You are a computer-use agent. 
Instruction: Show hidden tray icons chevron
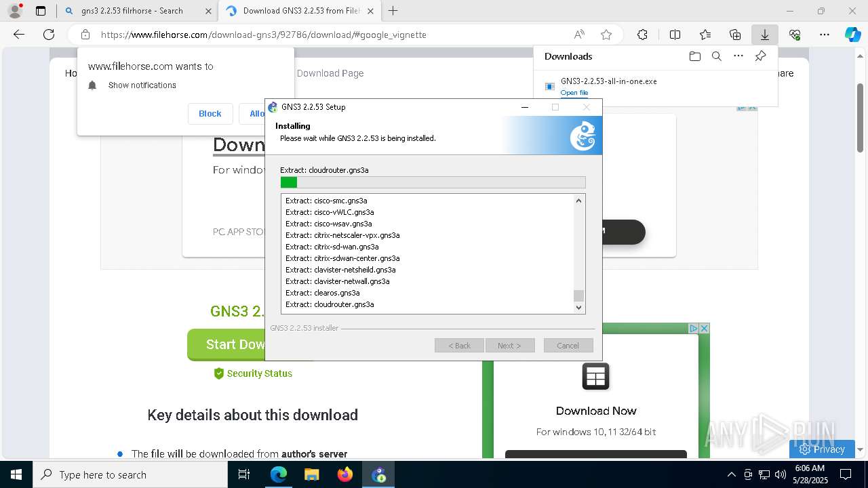731,474
